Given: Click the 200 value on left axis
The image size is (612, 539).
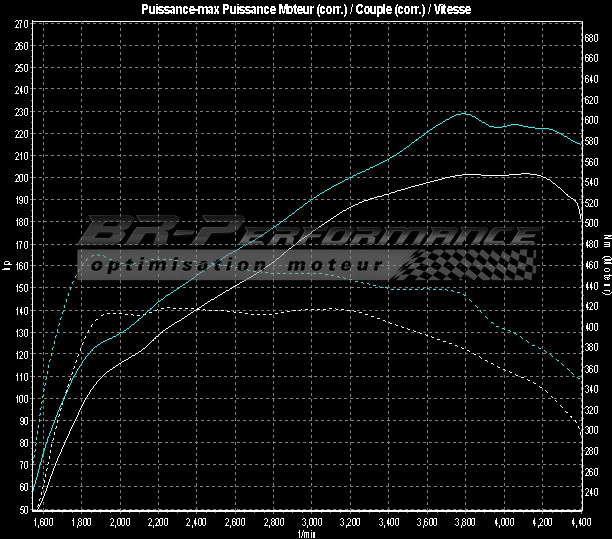Looking at the screenshot, I should point(21,178).
